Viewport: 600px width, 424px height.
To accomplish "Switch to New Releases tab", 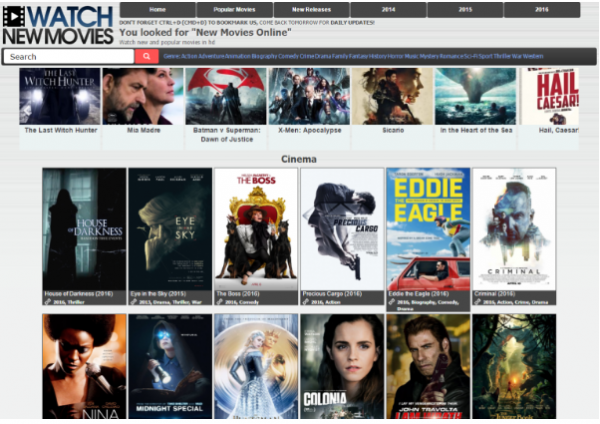I will 311,10.
